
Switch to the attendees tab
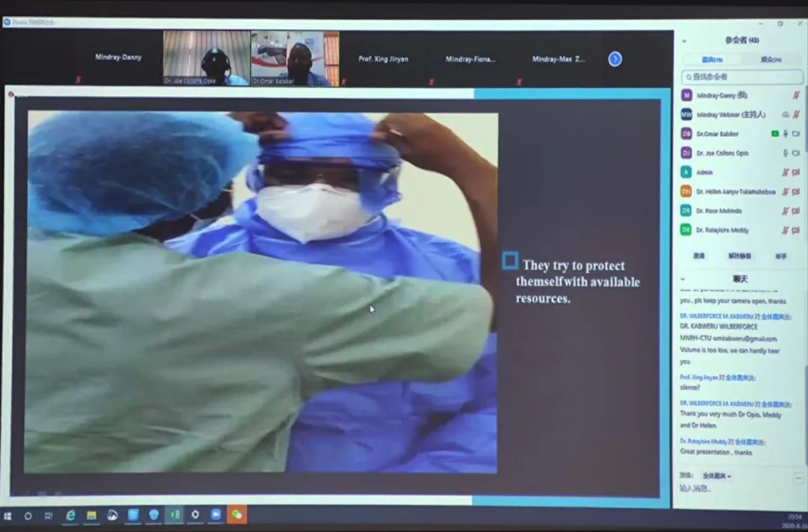click(x=771, y=60)
